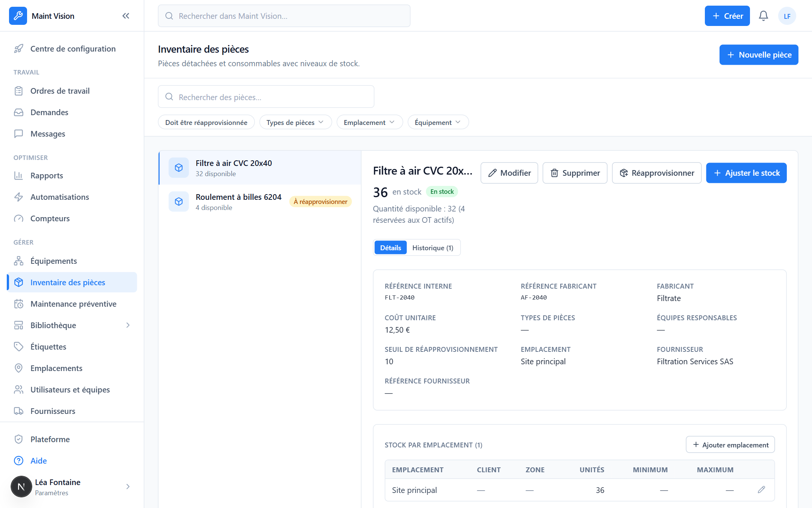The width and height of the screenshot is (812, 508).
Task: Open the notifications bell
Action: click(763, 16)
